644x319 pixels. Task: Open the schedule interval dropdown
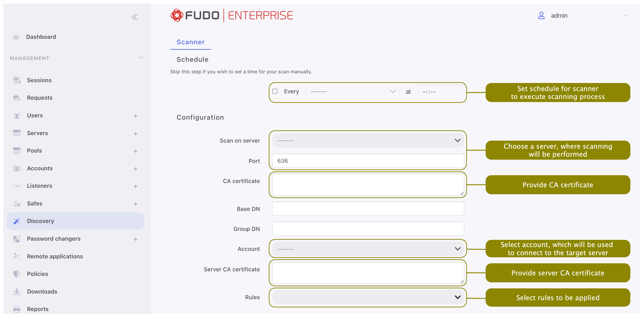(352, 91)
